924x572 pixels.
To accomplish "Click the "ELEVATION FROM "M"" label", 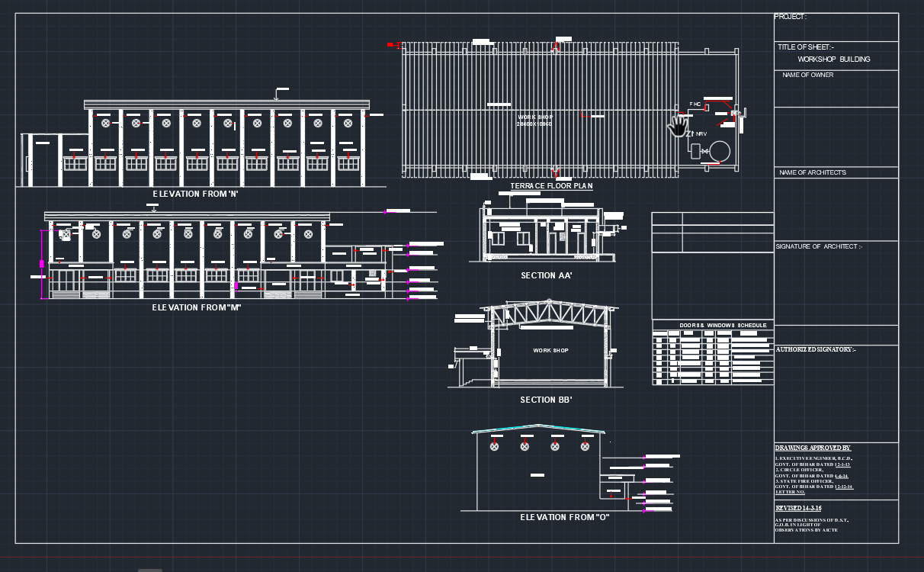I will point(197,307).
